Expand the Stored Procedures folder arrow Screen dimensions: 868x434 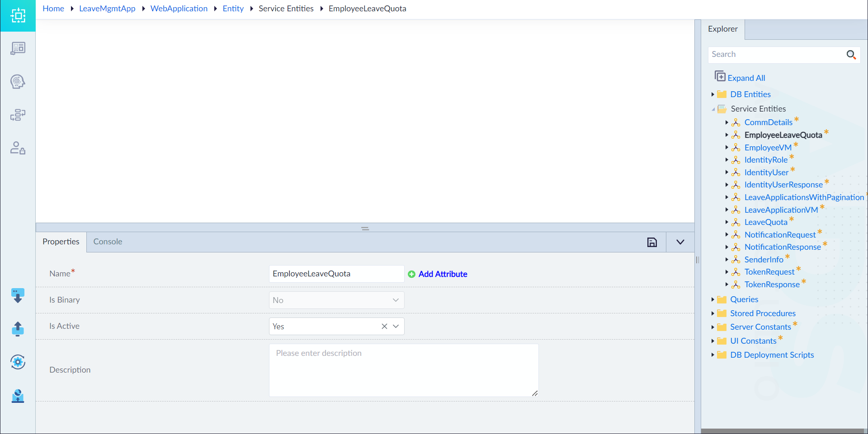pos(712,313)
